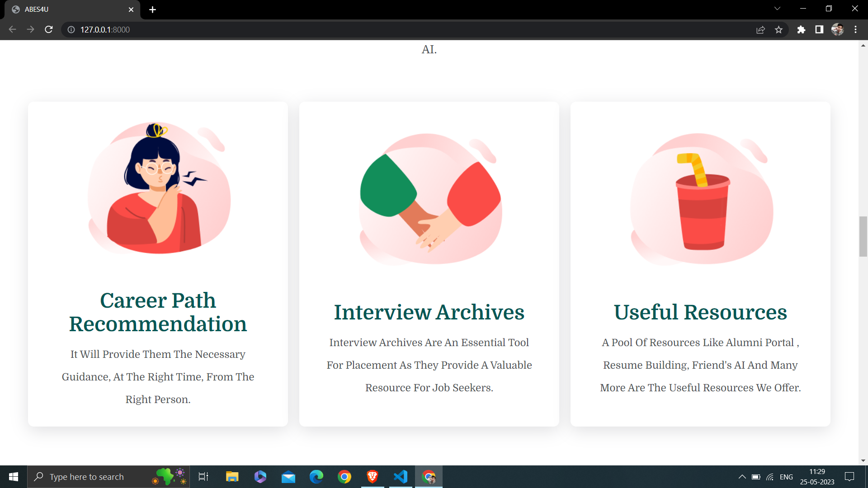Toggle the browser side panel icon
868x488 pixels.
click(x=819, y=29)
